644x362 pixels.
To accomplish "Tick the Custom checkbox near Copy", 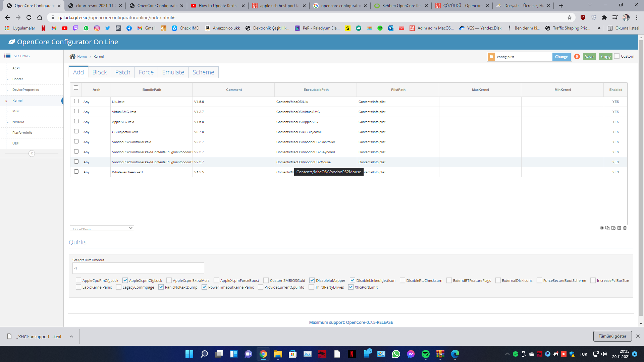I will click(x=617, y=56).
